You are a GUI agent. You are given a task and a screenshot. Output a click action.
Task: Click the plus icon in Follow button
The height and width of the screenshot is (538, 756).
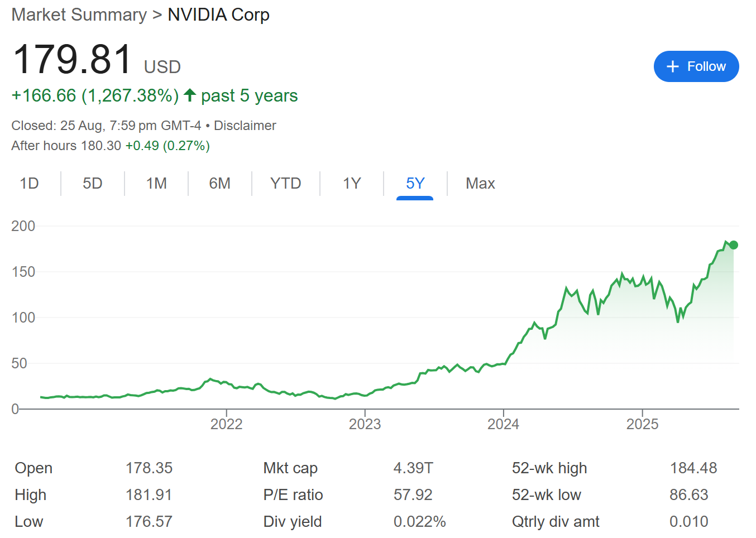click(673, 66)
